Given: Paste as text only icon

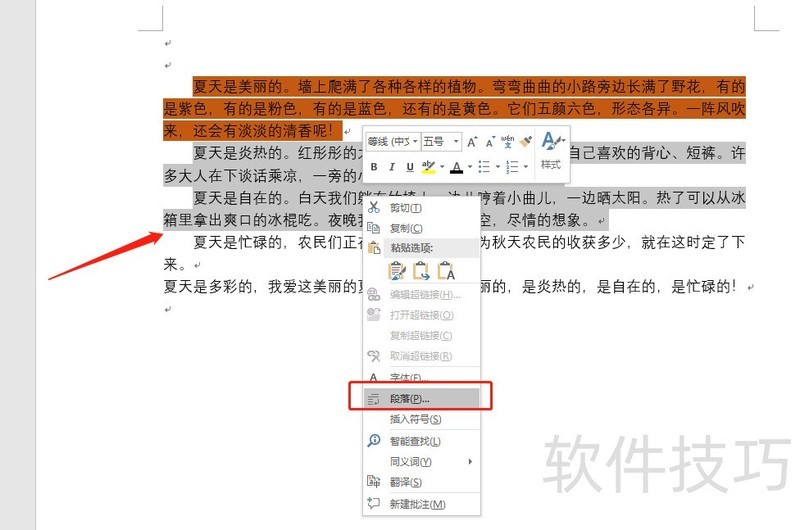Looking at the screenshot, I should (446, 271).
